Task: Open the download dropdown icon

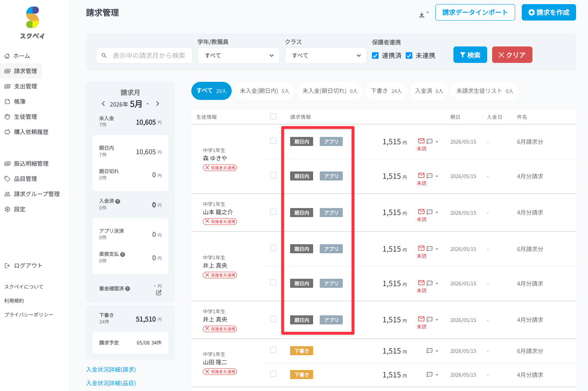Action: [423, 14]
